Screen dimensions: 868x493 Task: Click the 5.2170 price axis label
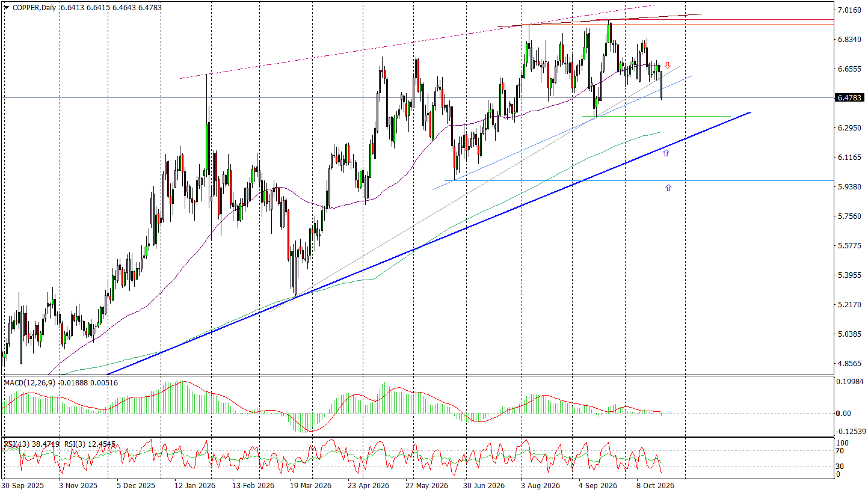pos(849,305)
